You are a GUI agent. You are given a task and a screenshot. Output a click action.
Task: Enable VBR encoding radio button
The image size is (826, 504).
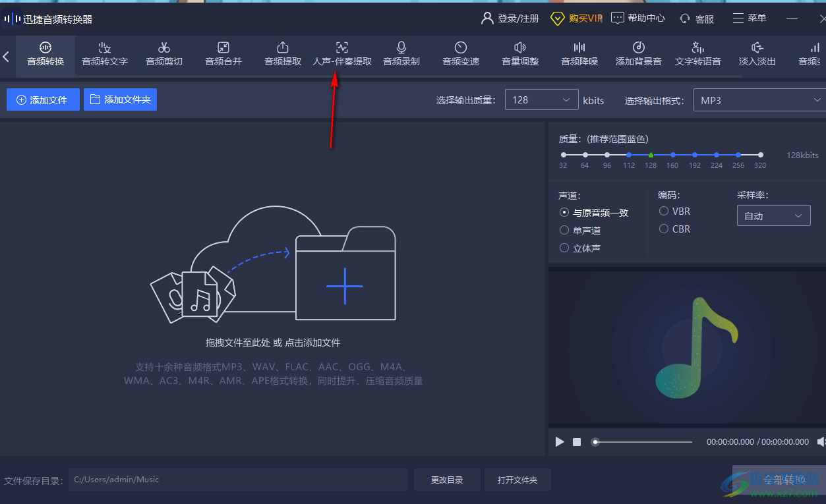(x=664, y=211)
